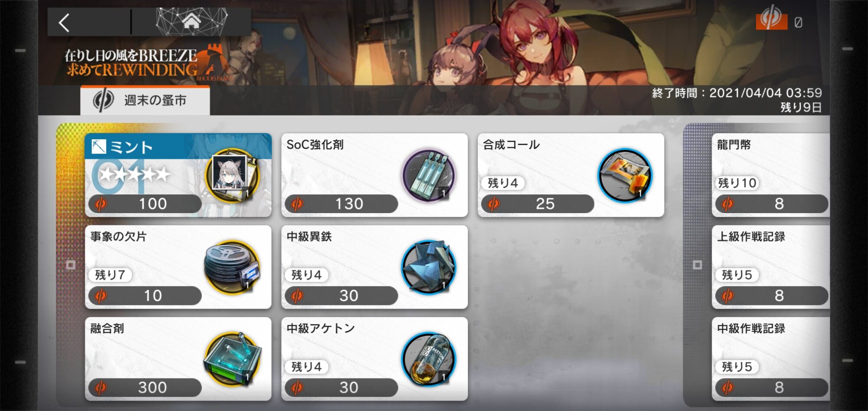Click the left shop panel square marker
This screenshot has height=411, width=868.
pos(71,265)
